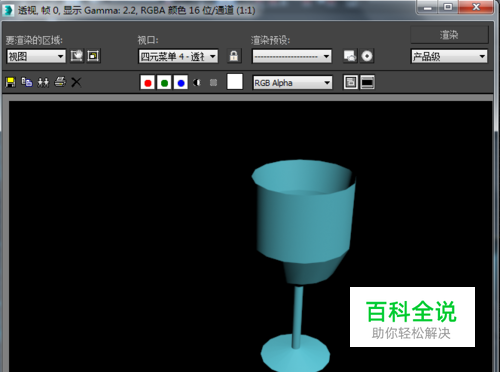Minimize the rendered frame window
This screenshot has height=372, width=500.
click(x=428, y=7)
